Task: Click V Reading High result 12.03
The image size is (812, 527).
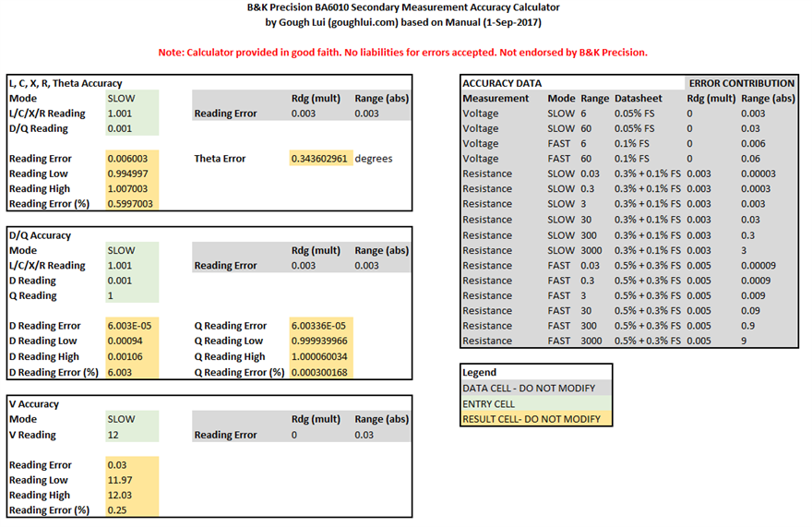Action: click(x=132, y=495)
